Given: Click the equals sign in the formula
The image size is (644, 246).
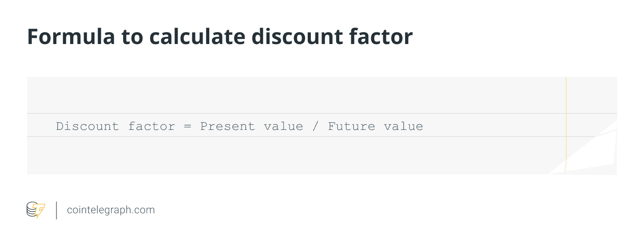Looking at the screenshot, I should (187, 126).
